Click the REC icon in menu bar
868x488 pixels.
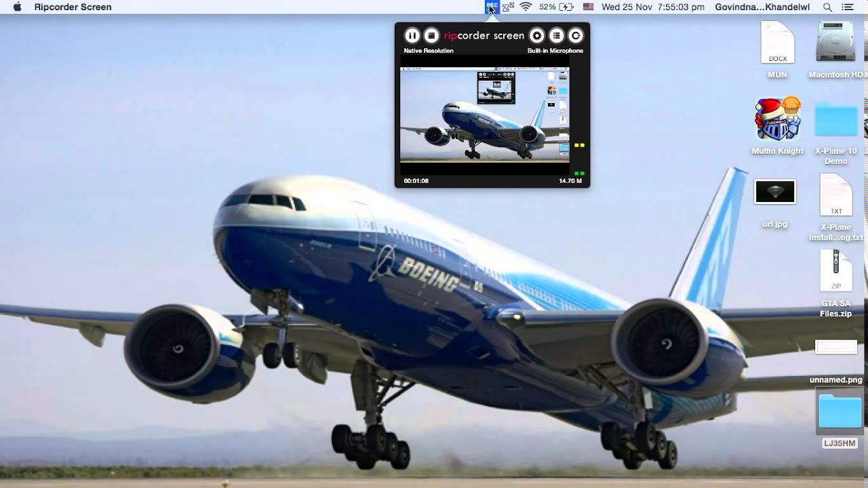tap(492, 7)
